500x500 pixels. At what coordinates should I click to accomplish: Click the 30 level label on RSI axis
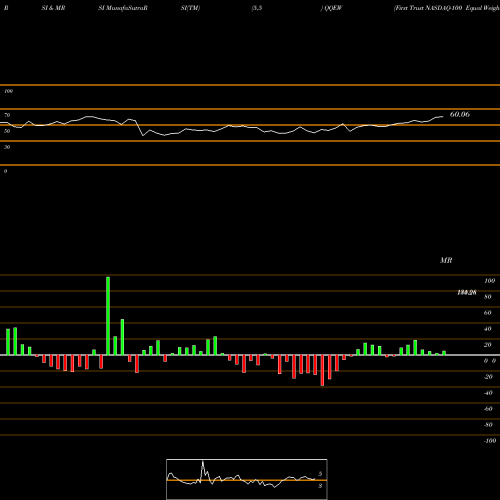[x=7, y=147]
